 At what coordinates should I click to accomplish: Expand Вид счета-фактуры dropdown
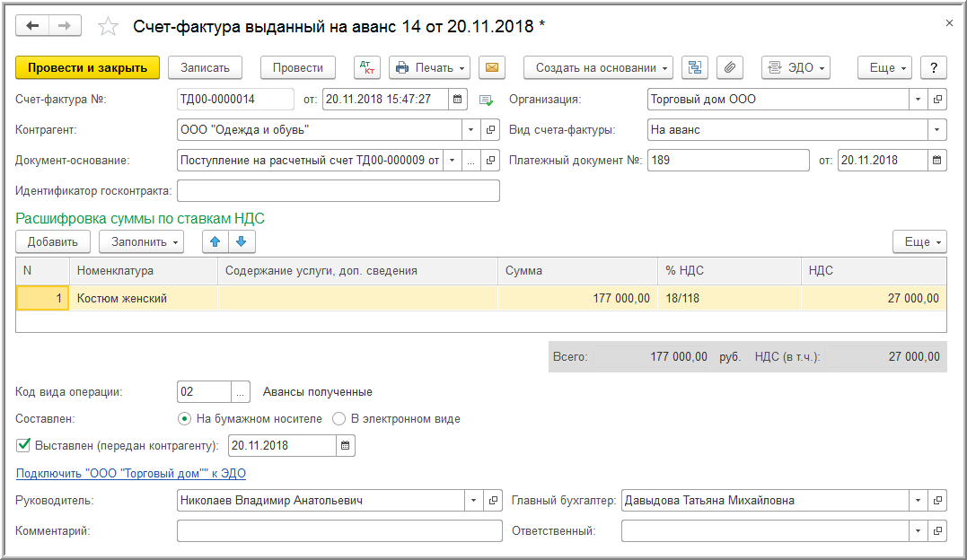click(936, 129)
